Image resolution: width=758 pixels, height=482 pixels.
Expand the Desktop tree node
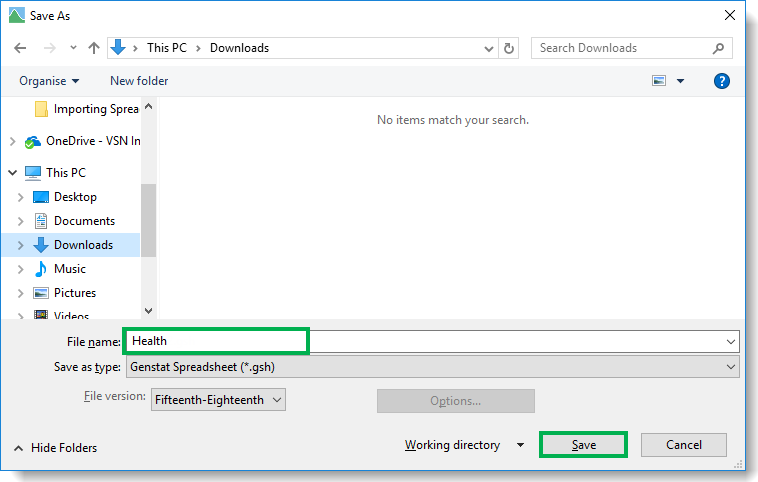[x=20, y=197]
